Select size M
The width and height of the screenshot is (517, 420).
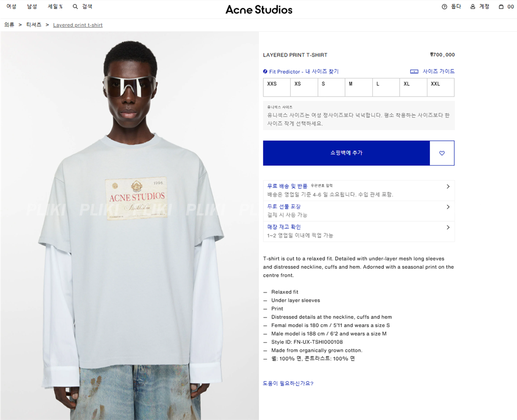359,88
